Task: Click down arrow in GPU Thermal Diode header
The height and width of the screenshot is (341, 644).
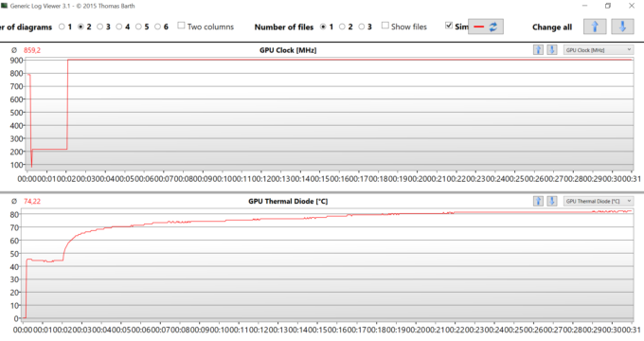Action: pyautogui.click(x=552, y=201)
